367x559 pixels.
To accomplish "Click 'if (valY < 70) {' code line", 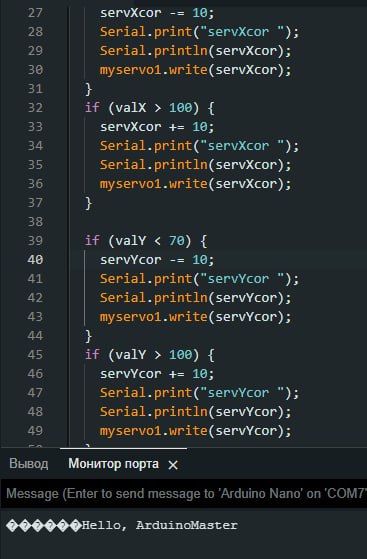I will [146, 241].
